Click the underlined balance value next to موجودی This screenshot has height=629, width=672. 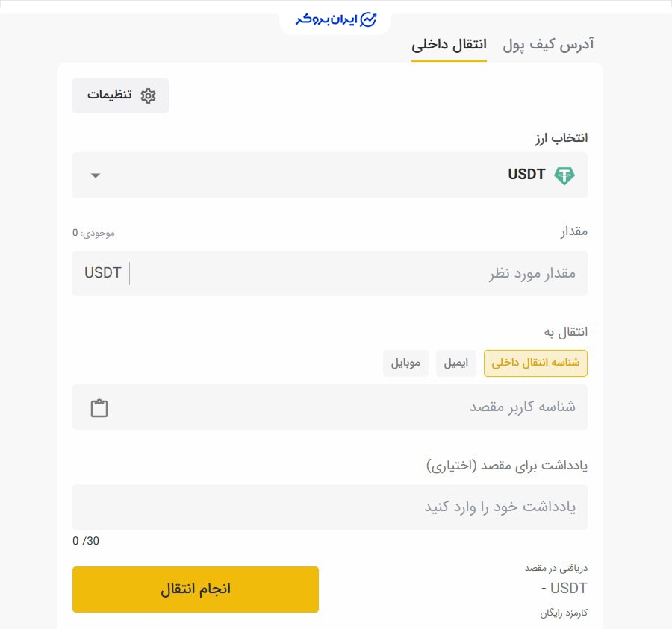tap(74, 233)
